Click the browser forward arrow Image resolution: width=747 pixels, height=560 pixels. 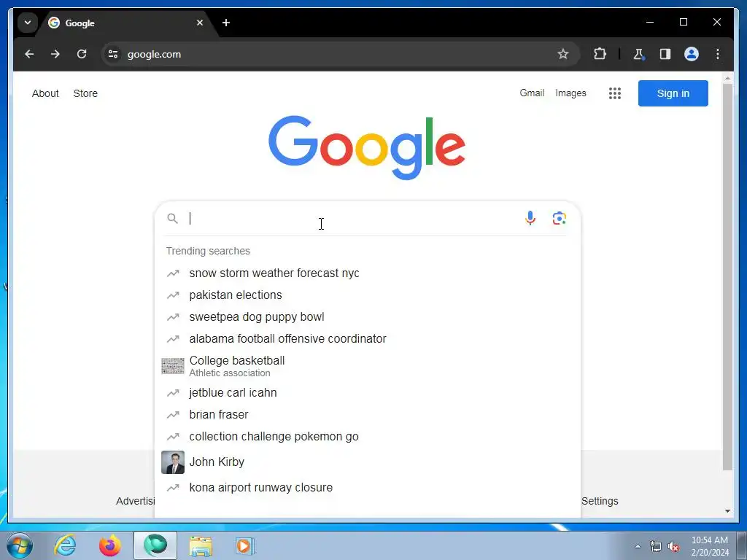pos(55,54)
